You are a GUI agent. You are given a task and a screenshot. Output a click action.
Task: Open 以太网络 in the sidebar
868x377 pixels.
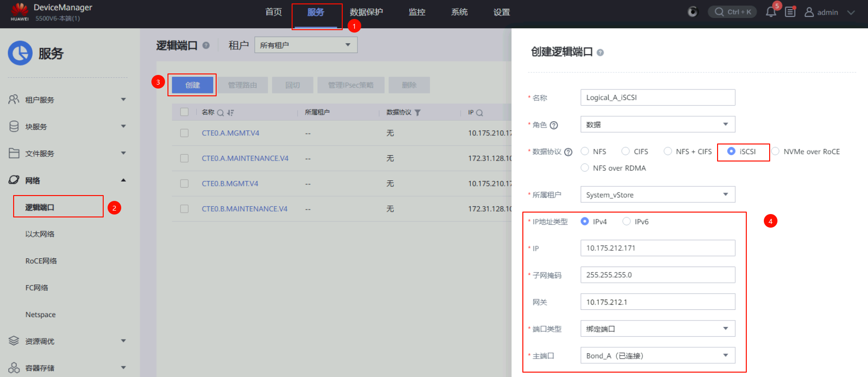(40, 234)
